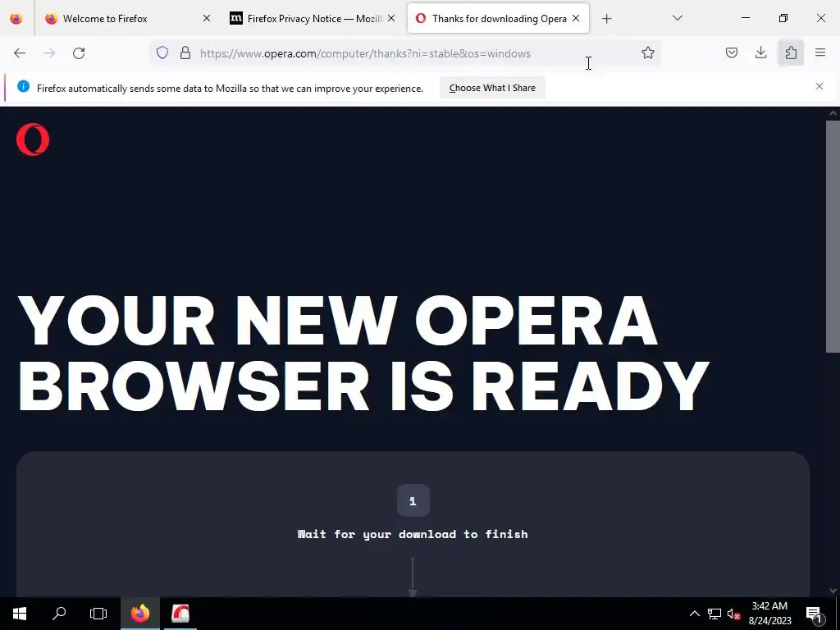Reload the current Opera page
This screenshot has height=630, width=840.
point(79,53)
